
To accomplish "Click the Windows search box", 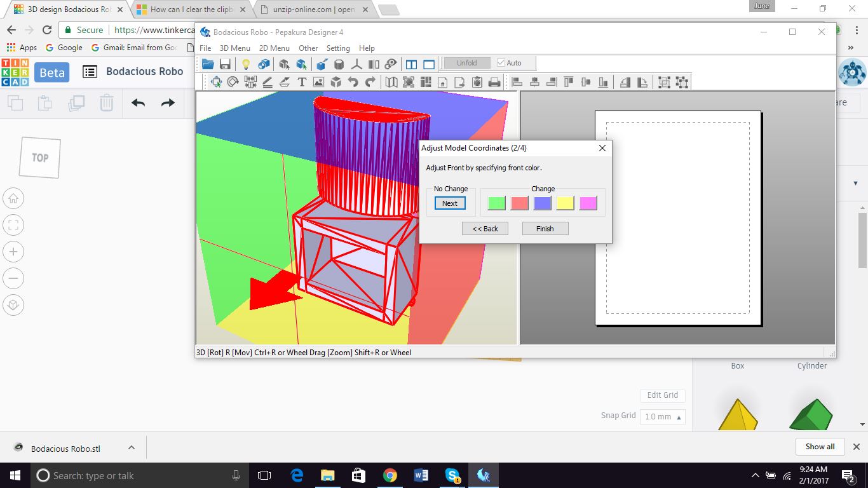I will coord(139,475).
